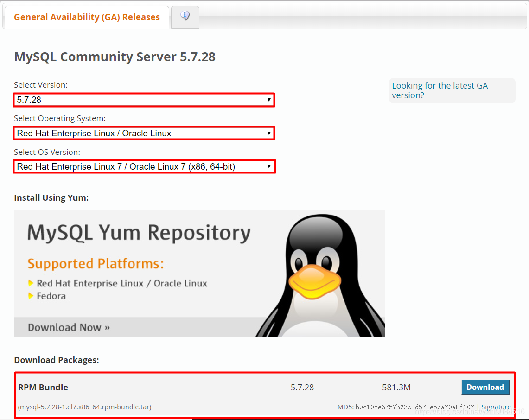This screenshot has width=529, height=420.
Task: Click the 'Download Packages:' label
Action: (57, 360)
